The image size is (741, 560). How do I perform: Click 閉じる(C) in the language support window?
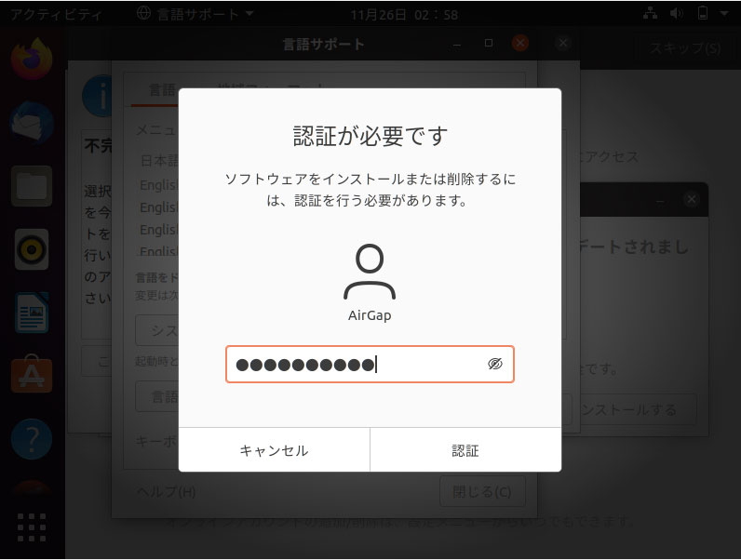pyautogui.click(x=482, y=491)
